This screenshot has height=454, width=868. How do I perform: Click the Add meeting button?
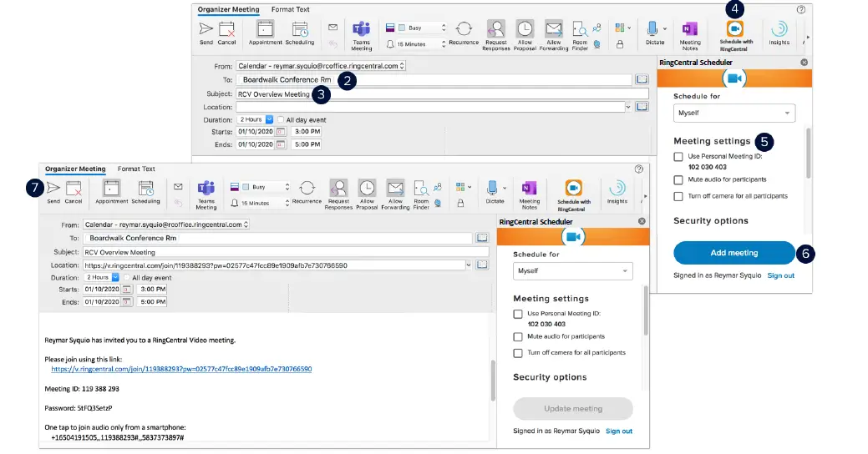point(734,253)
